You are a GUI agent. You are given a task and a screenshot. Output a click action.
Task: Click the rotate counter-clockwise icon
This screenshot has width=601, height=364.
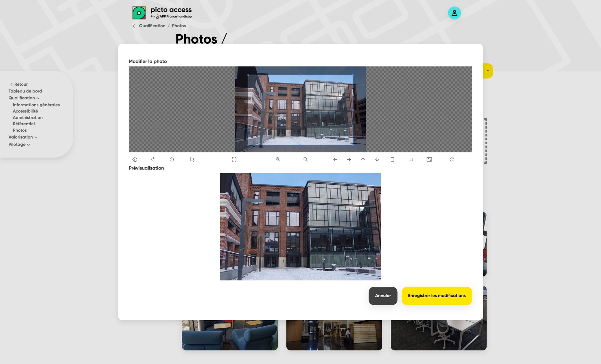(x=172, y=159)
